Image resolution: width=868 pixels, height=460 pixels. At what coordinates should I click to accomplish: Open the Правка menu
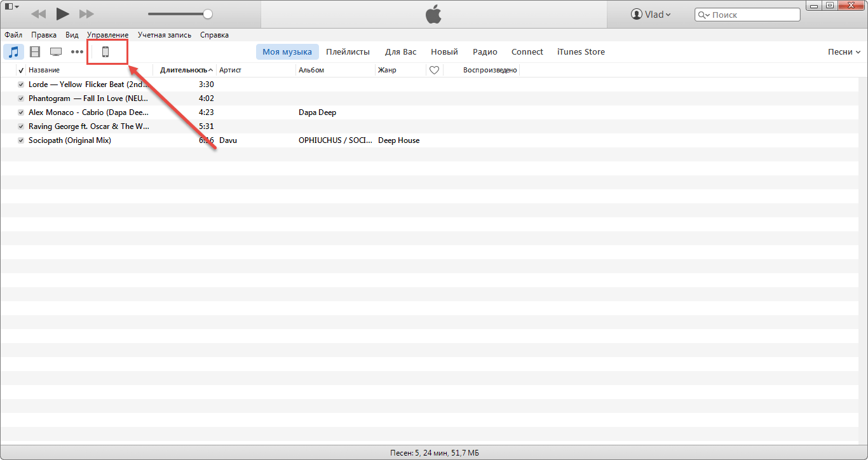(x=44, y=35)
